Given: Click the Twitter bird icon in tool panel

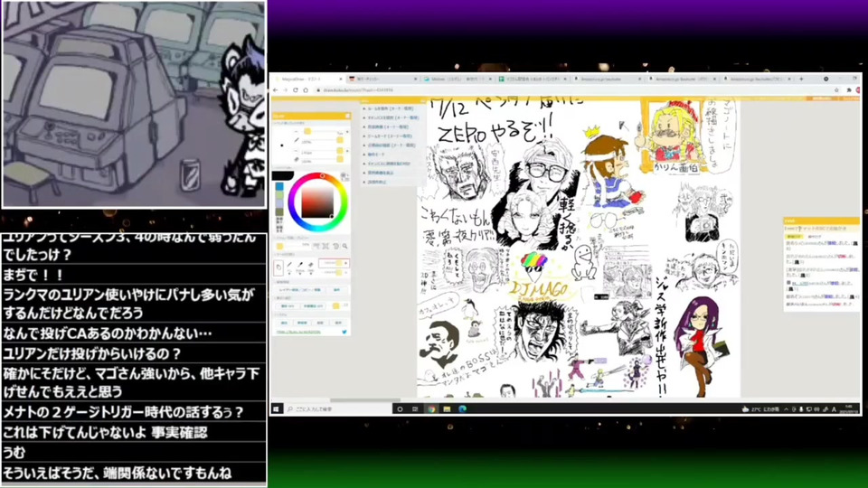Looking at the screenshot, I should [x=344, y=332].
